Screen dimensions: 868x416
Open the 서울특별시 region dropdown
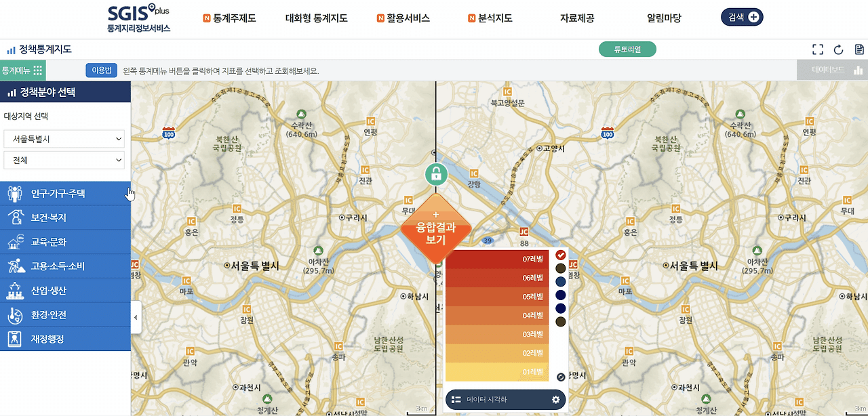(x=64, y=139)
